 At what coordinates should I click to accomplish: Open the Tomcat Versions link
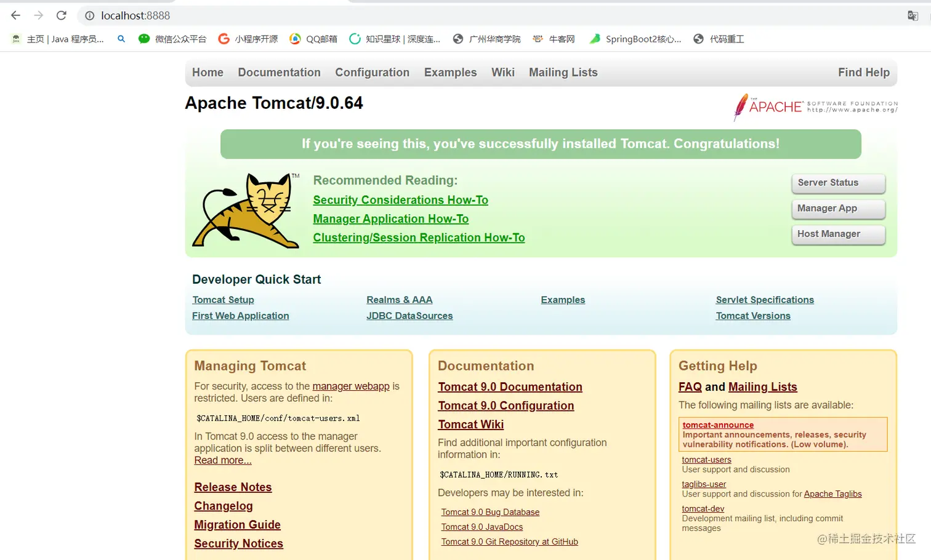click(753, 316)
